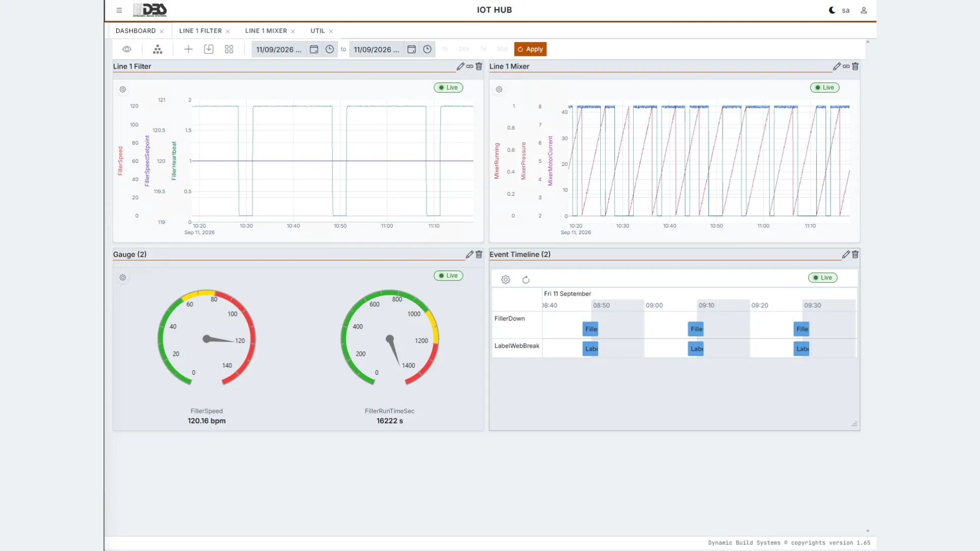
Task: Open the end time clock picker
Action: tap(427, 49)
